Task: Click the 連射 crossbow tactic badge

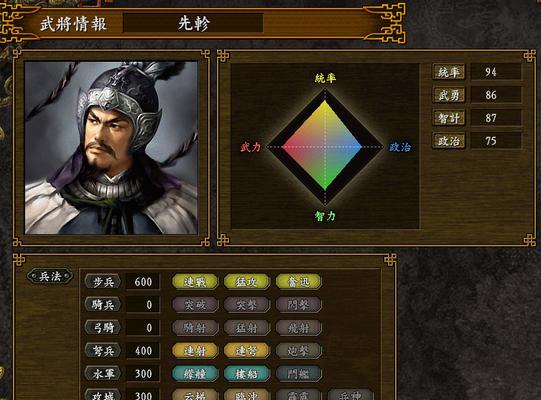Action: click(195, 351)
